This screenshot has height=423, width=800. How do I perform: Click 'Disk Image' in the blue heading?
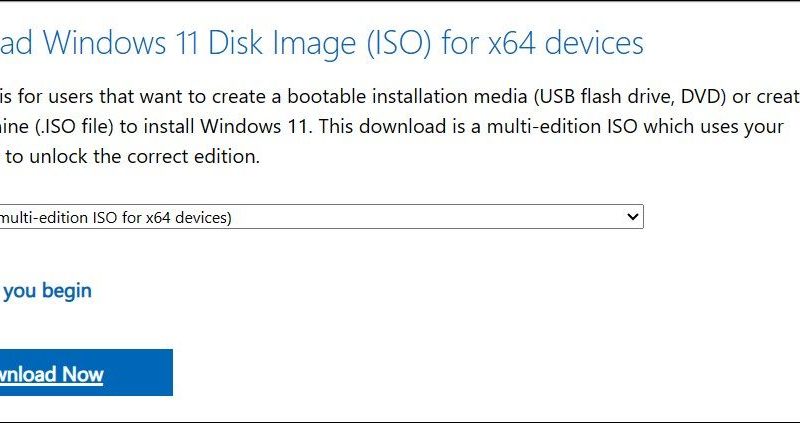(281, 44)
